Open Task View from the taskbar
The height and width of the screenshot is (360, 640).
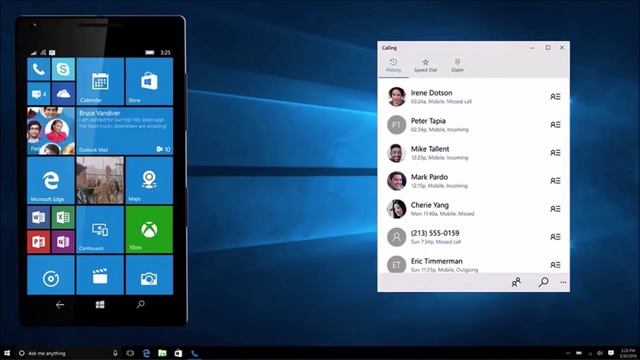point(130,353)
